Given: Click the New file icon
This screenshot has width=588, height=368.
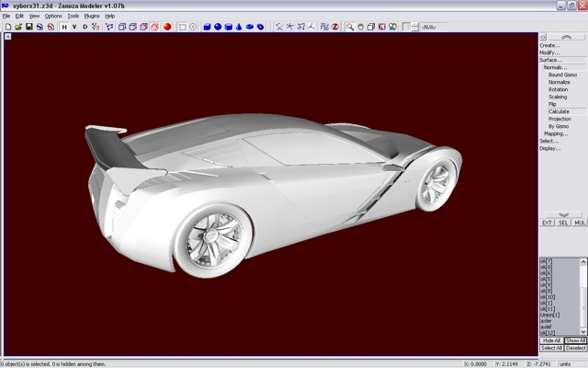Looking at the screenshot, I should pyautogui.click(x=7, y=27).
